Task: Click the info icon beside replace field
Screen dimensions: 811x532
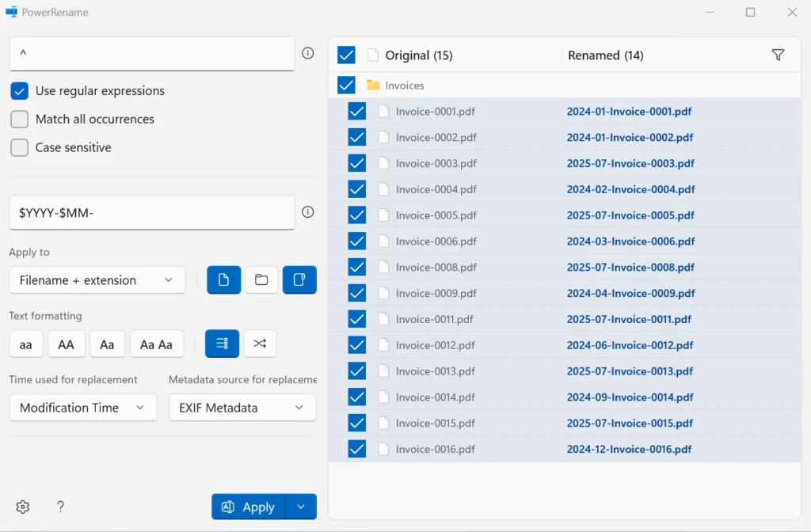Action: click(308, 212)
